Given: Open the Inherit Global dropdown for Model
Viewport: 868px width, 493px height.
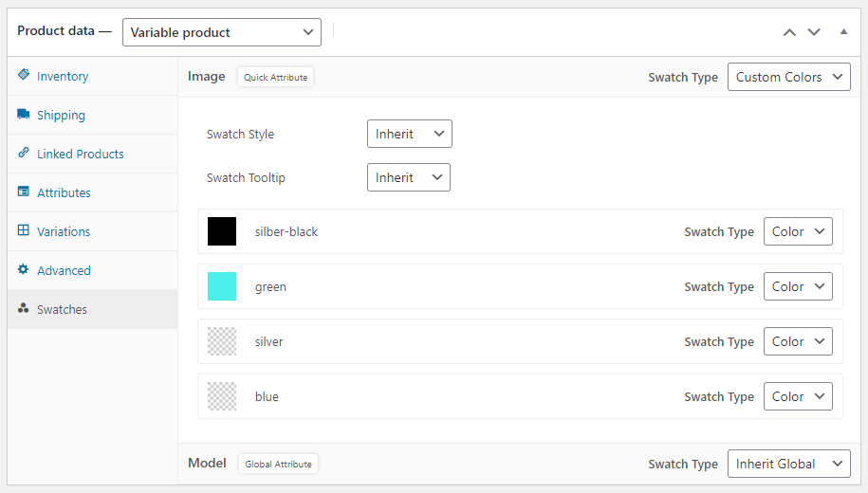Looking at the screenshot, I should tap(788, 464).
